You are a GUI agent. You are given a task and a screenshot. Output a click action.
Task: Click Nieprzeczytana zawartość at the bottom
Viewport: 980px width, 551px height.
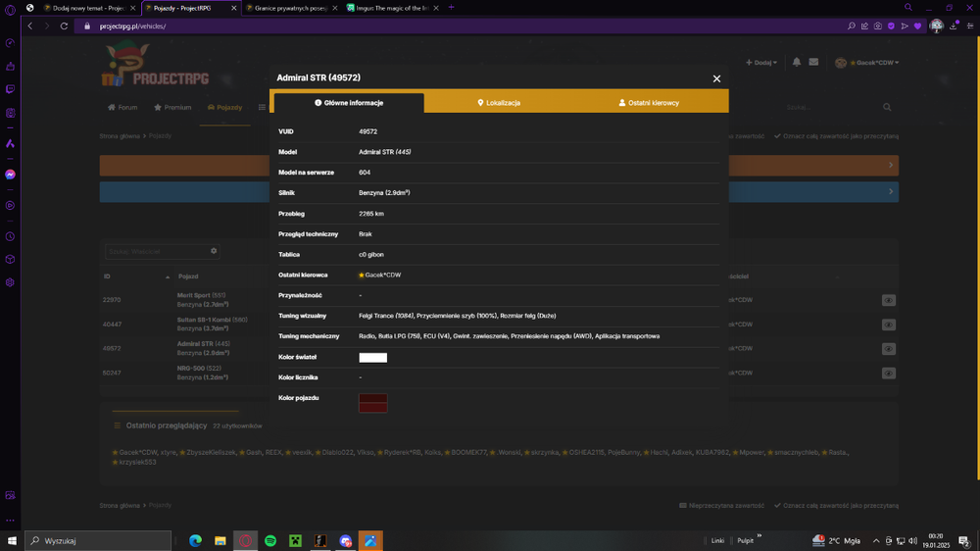point(722,505)
